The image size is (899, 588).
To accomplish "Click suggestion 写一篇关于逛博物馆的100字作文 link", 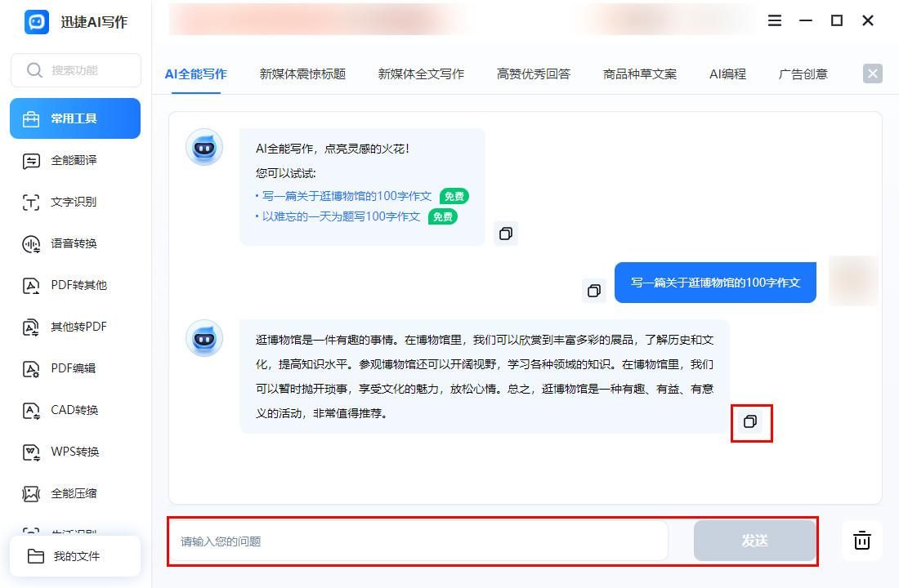I will 347,196.
